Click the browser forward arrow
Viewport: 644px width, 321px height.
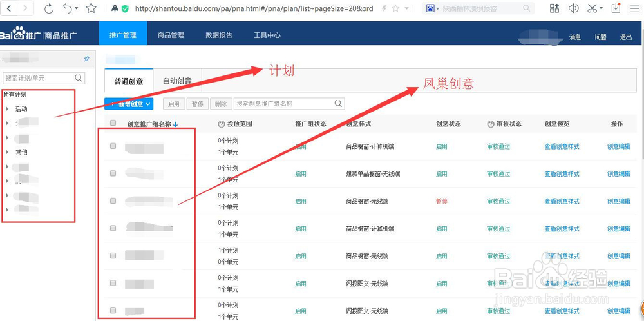pyautogui.click(x=26, y=8)
